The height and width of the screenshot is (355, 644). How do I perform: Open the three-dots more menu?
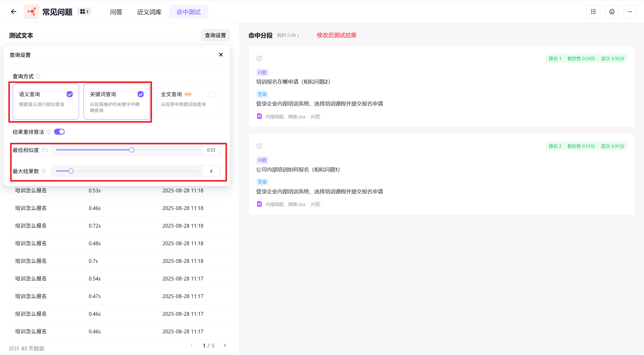pyautogui.click(x=630, y=12)
